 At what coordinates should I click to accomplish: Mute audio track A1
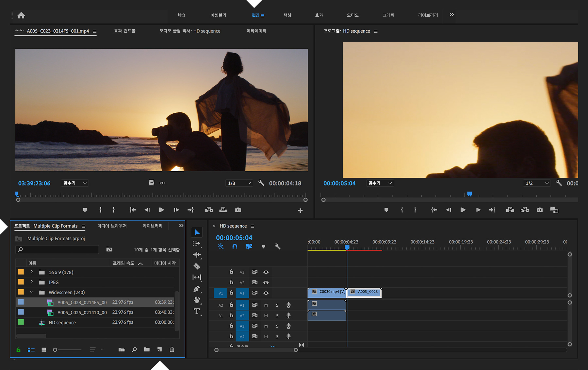(x=266, y=305)
